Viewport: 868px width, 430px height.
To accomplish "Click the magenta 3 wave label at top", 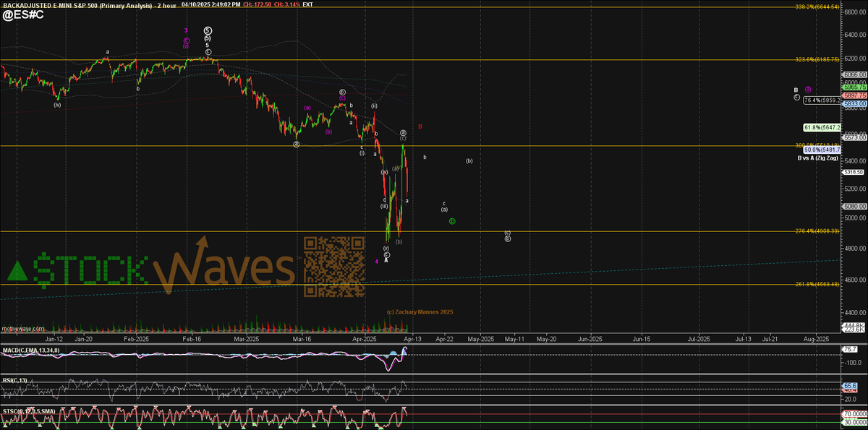I will (x=186, y=30).
